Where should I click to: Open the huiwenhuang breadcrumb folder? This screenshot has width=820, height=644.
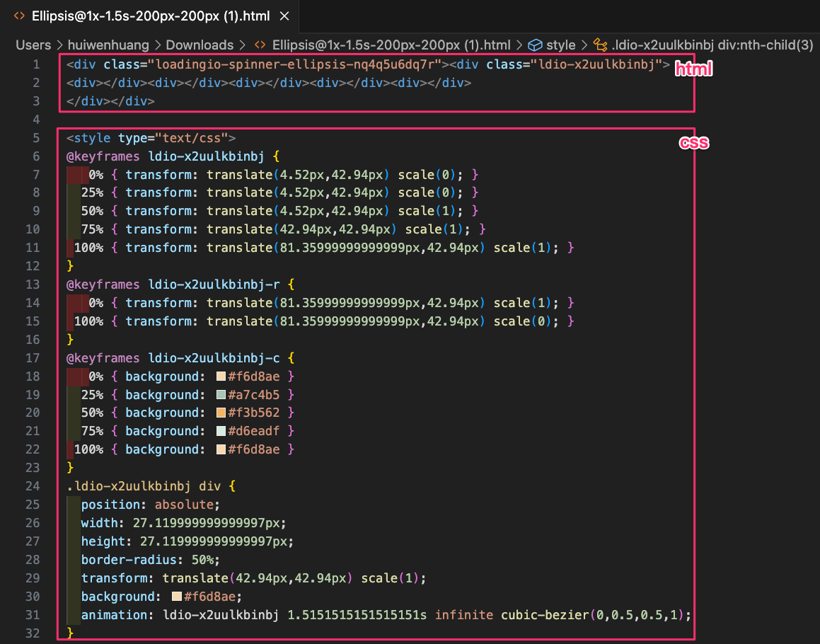coord(108,45)
